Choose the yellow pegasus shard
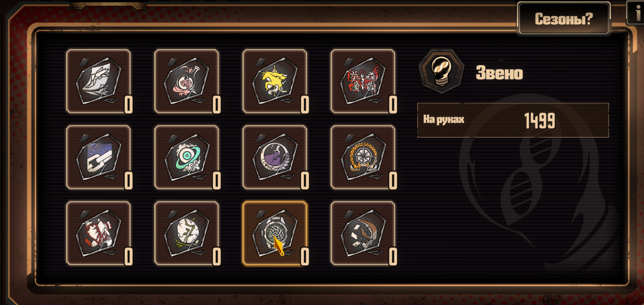Image resolution: width=644 pixels, height=305 pixels. tap(275, 81)
